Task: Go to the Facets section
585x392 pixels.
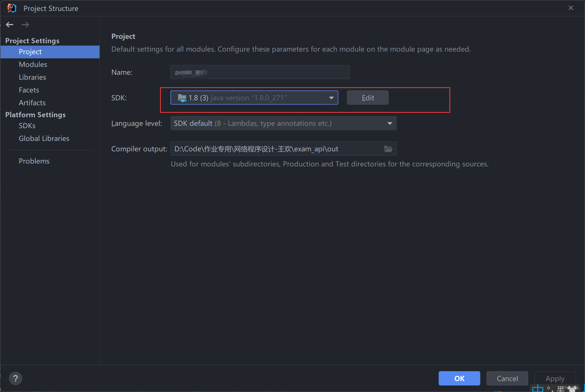Action: (x=29, y=90)
